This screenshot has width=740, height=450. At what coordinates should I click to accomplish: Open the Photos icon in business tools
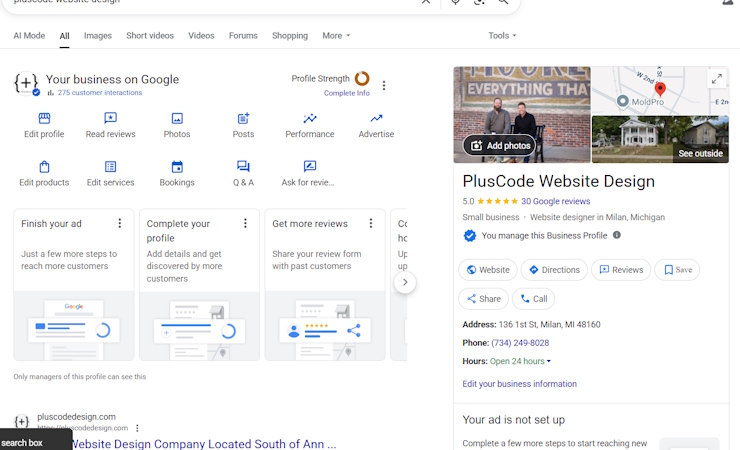click(x=177, y=119)
